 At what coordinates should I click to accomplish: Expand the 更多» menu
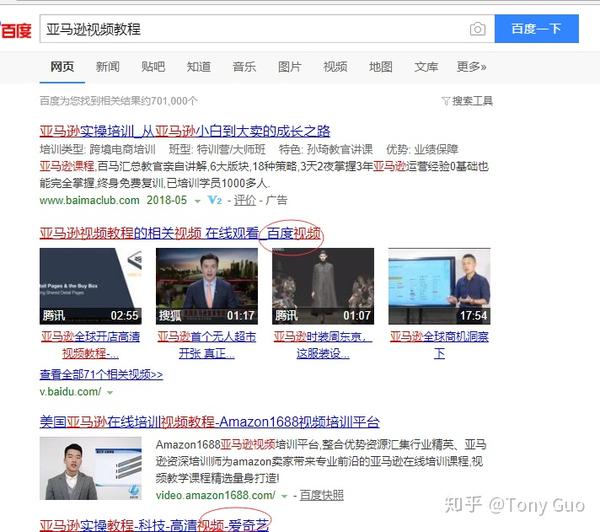471,67
